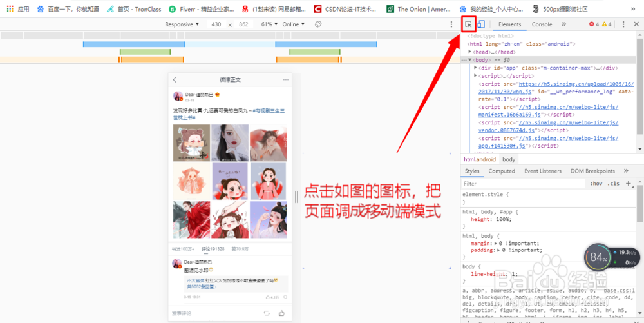Open third post image with red fox girl
The width and height of the screenshot is (644, 323).
click(x=268, y=142)
